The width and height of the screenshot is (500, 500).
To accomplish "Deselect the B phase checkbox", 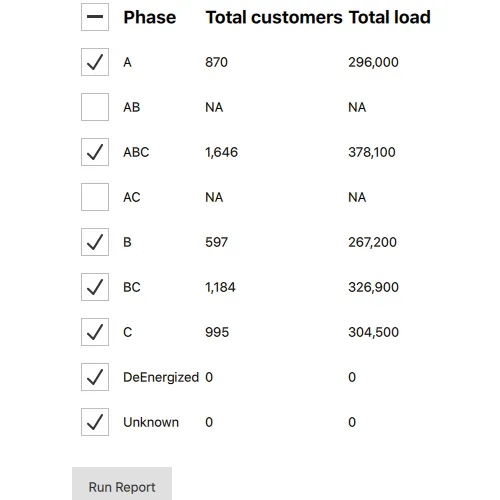I will click(x=95, y=242).
